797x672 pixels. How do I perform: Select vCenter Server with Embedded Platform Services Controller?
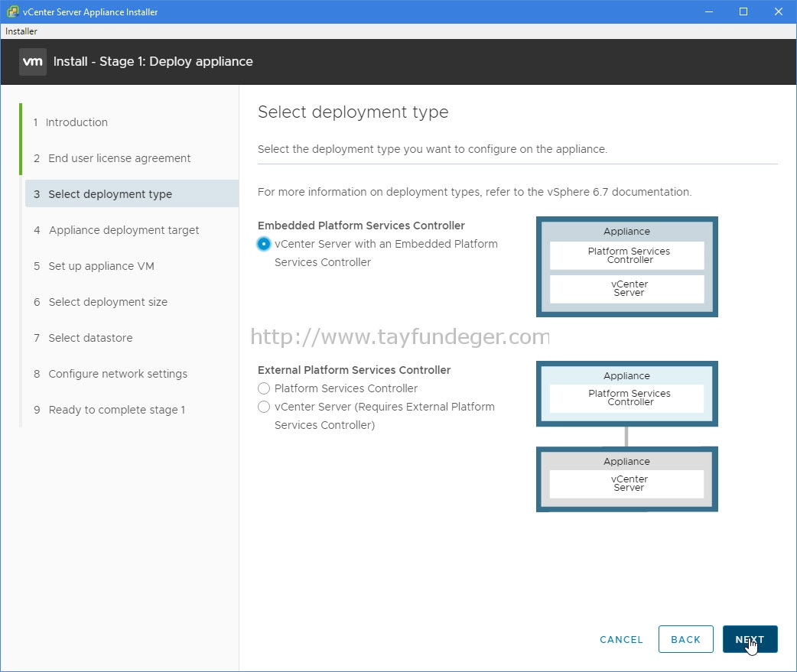click(x=263, y=244)
